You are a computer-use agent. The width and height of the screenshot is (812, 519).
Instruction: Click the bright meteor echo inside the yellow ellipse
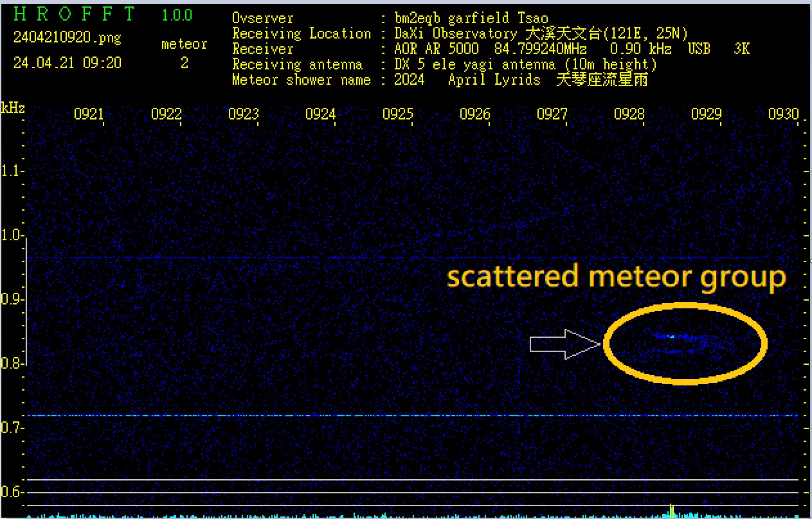point(672,336)
